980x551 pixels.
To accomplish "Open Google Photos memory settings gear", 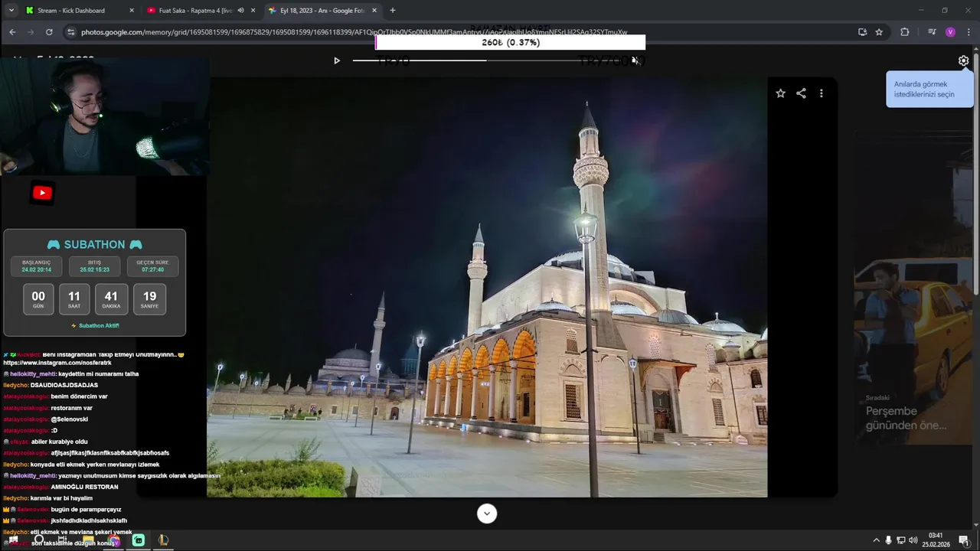I will 963,60.
